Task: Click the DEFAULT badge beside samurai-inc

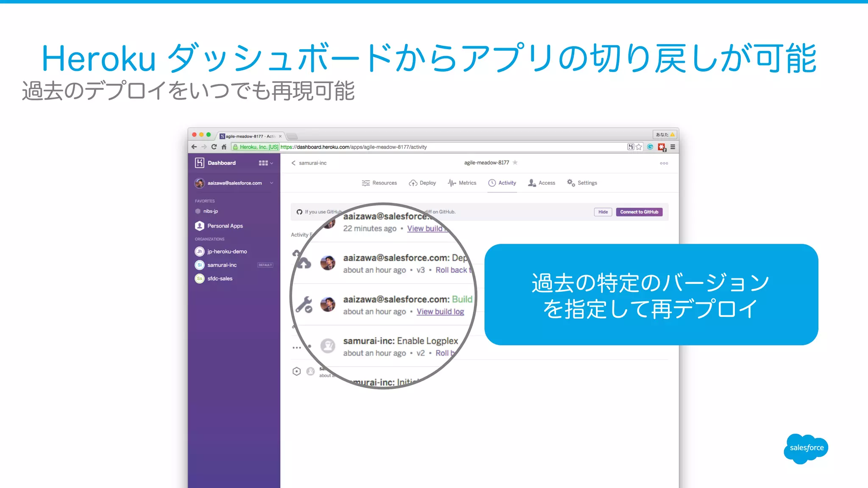Action: pyautogui.click(x=265, y=265)
